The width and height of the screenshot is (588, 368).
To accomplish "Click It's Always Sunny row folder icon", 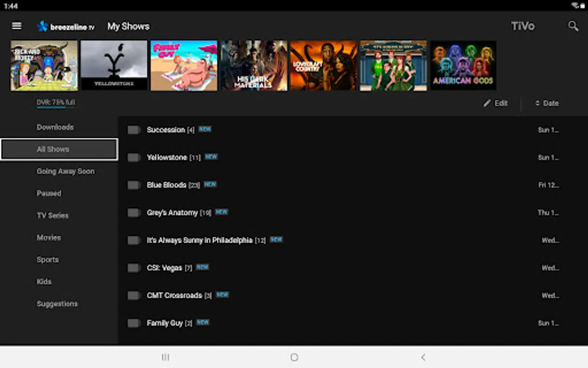I will [x=134, y=240].
